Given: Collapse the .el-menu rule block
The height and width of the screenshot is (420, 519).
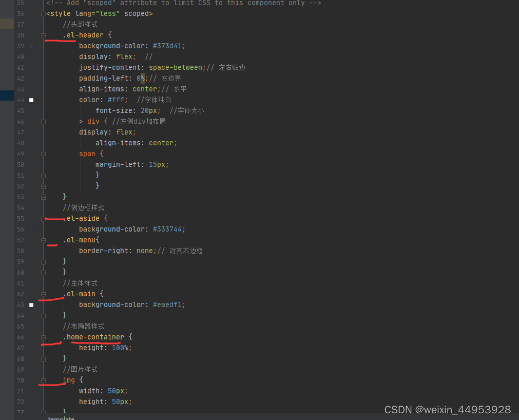Looking at the screenshot, I should pos(43,240).
